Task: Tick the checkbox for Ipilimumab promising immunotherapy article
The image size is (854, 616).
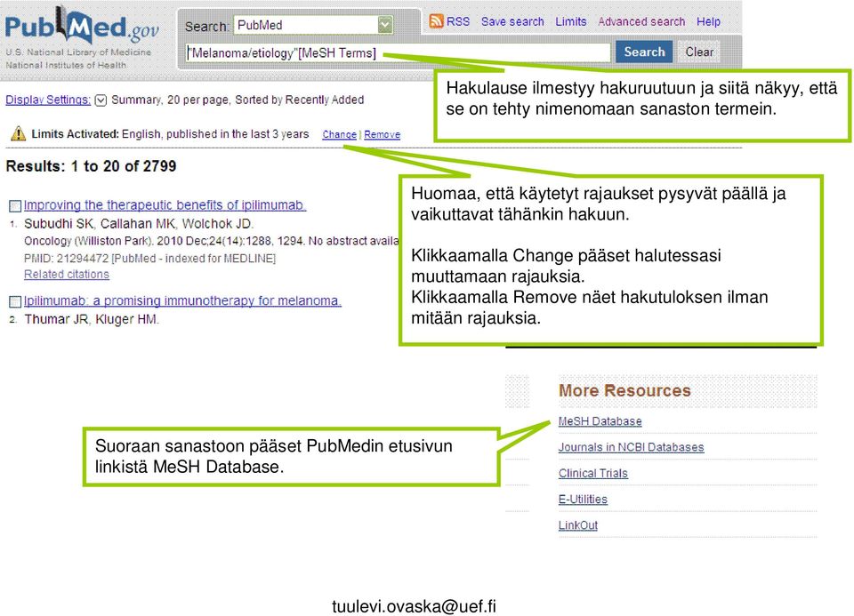Action: [15, 301]
